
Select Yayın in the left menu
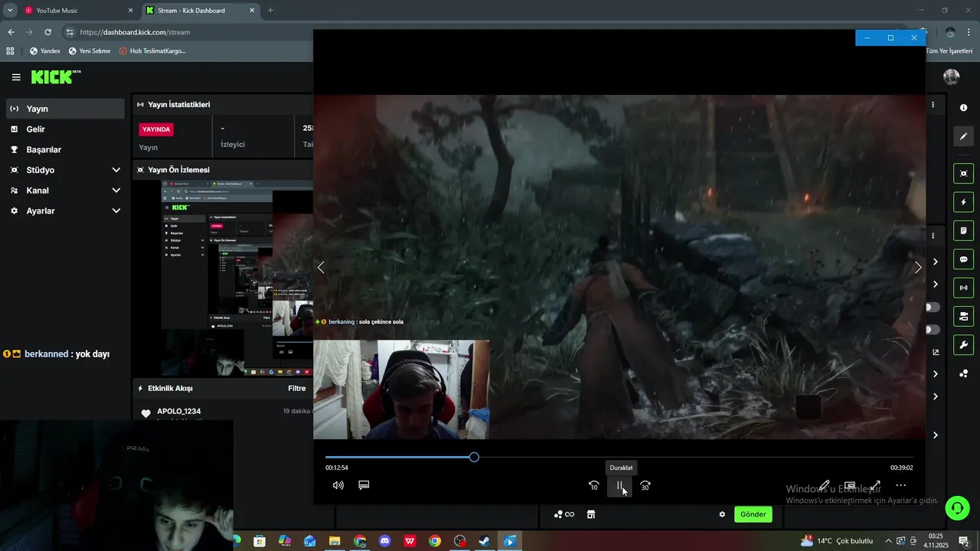tap(65, 109)
